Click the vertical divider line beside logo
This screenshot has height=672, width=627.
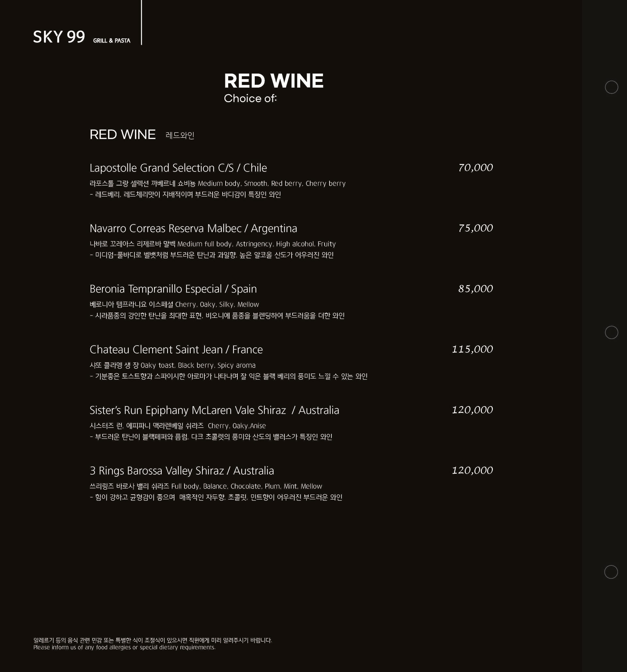(x=141, y=22)
